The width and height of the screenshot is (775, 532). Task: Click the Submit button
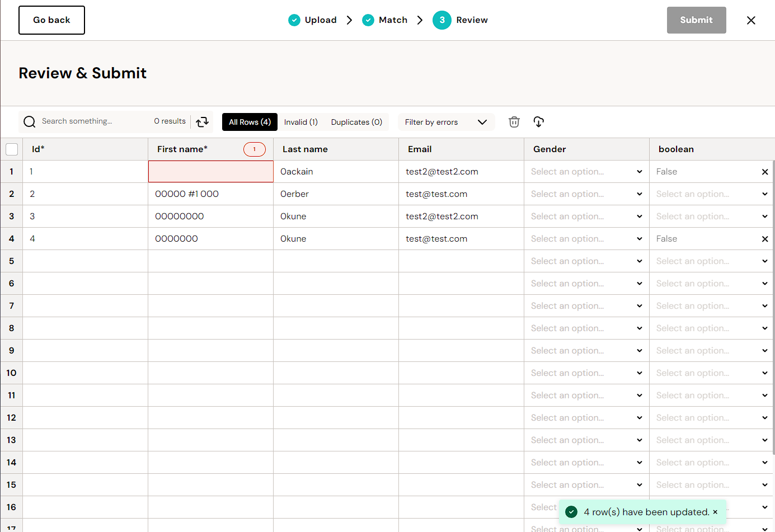click(696, 20)
